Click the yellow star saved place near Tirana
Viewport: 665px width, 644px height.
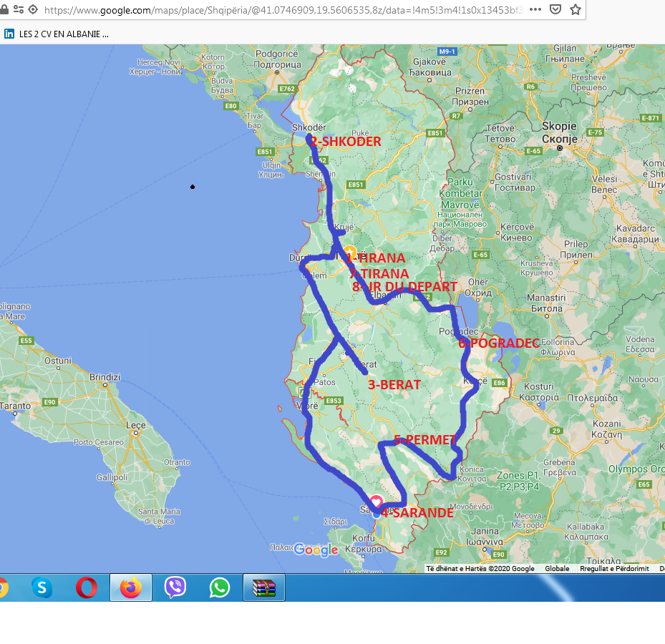click(349, 252)
